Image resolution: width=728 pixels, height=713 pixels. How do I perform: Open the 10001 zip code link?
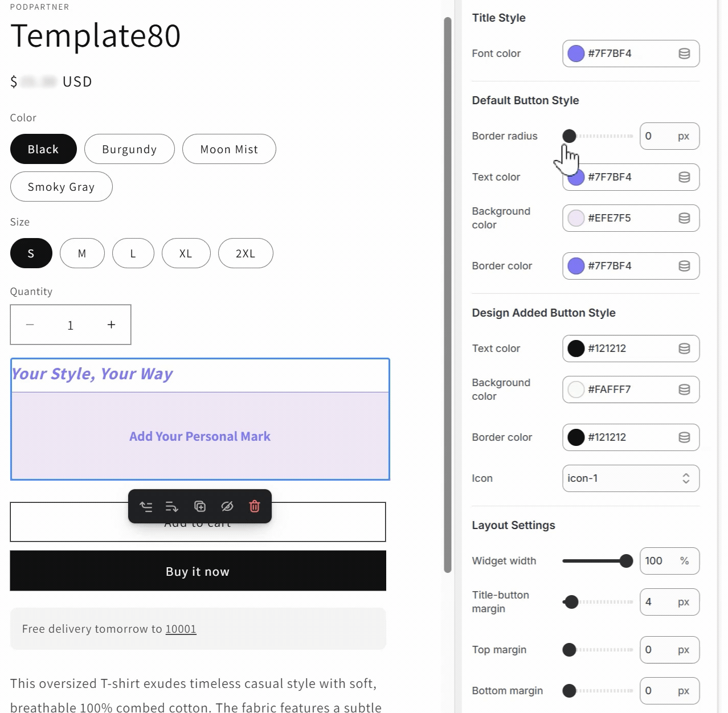coord(181,629)
